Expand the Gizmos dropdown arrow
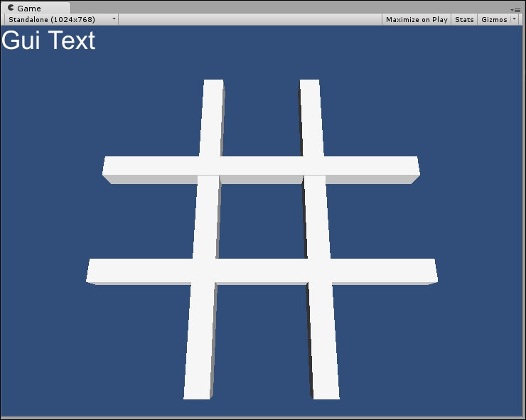This screenshot has height=420, width=526. pyautogui.click(x=514, y=19)
